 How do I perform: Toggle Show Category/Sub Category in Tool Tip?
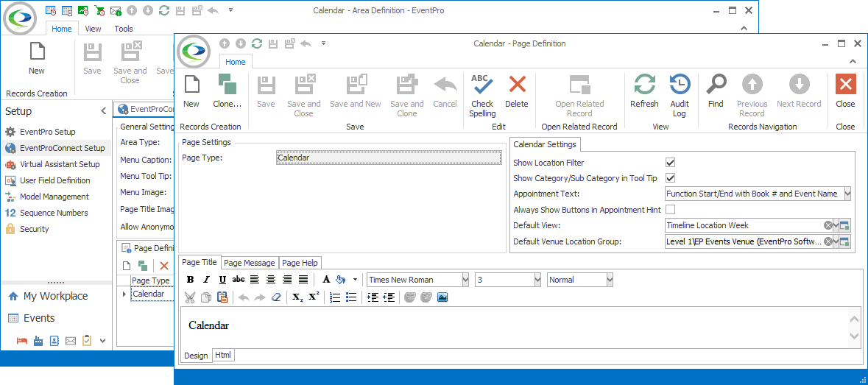coord(671,178)
